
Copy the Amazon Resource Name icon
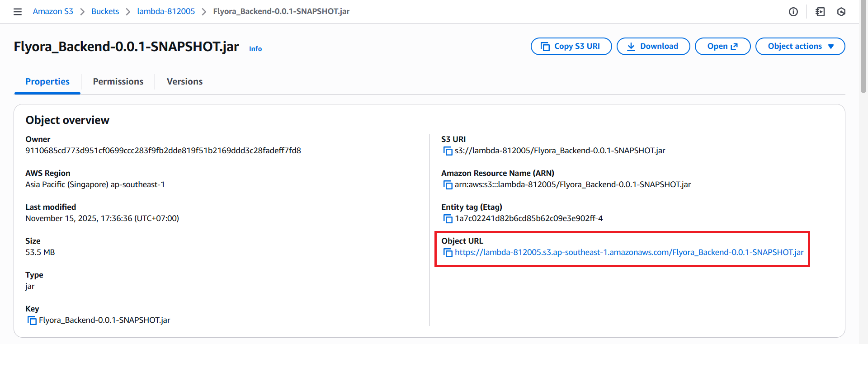pos(448,185)
